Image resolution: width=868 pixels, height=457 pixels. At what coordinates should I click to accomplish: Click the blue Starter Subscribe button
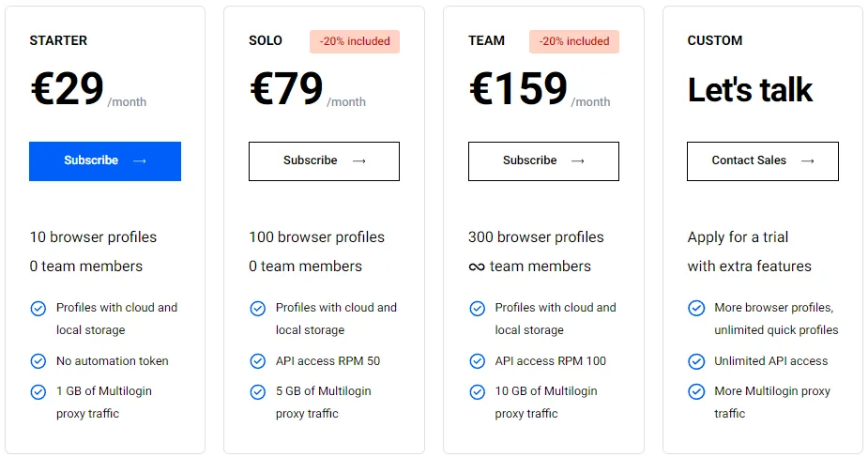click(x=105, y=161)
